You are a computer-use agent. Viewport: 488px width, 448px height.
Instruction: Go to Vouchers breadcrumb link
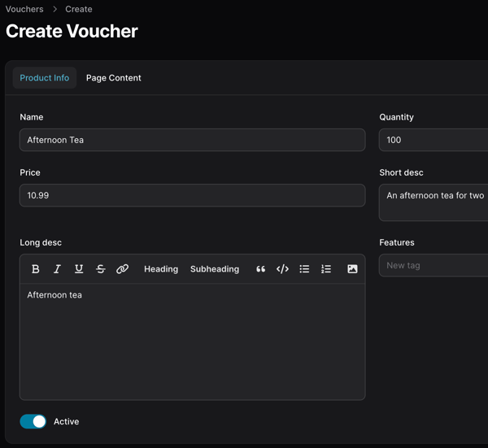tap(24, 9)
